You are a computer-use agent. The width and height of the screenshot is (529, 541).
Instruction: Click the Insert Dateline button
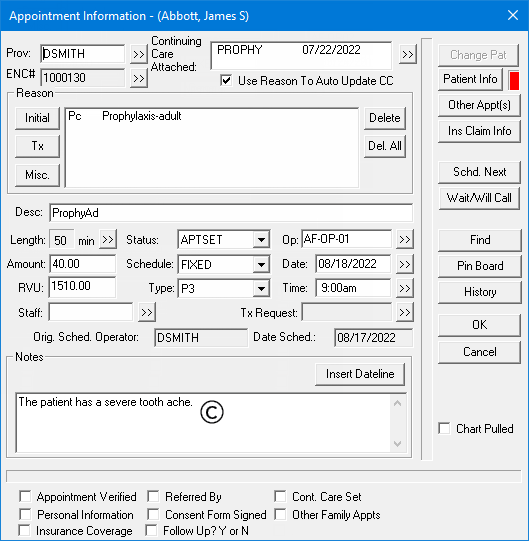click(360, 374)
